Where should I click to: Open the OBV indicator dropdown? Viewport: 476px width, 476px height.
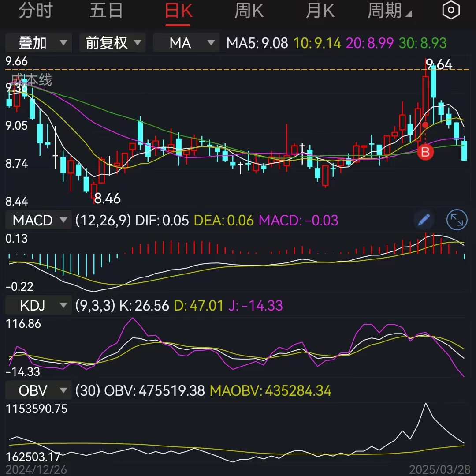point(38,390)
